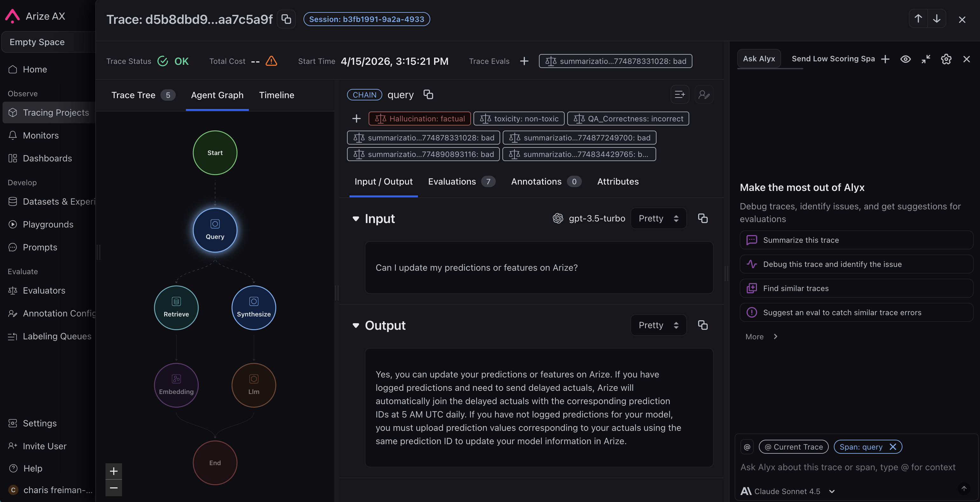Select the Ask Alyx tab
The image size is (980, 502).
[759, 58]
